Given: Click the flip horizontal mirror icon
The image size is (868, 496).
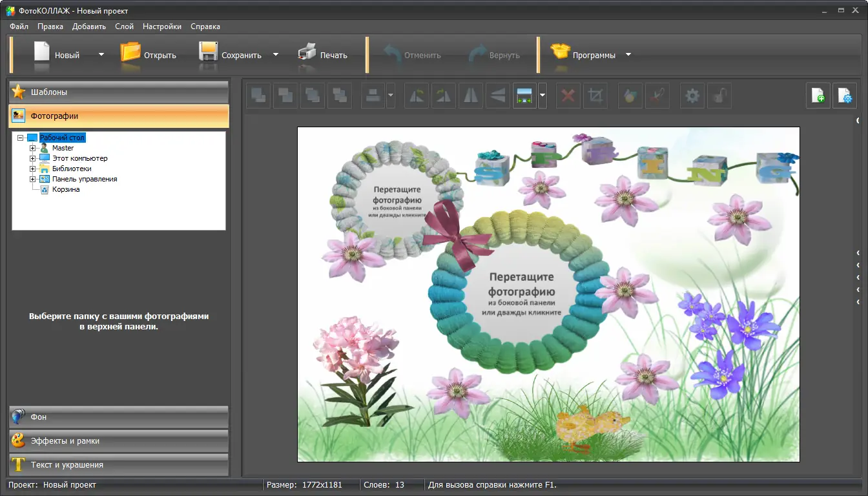Looking at the screenshot, I should (x=470, y=96).
